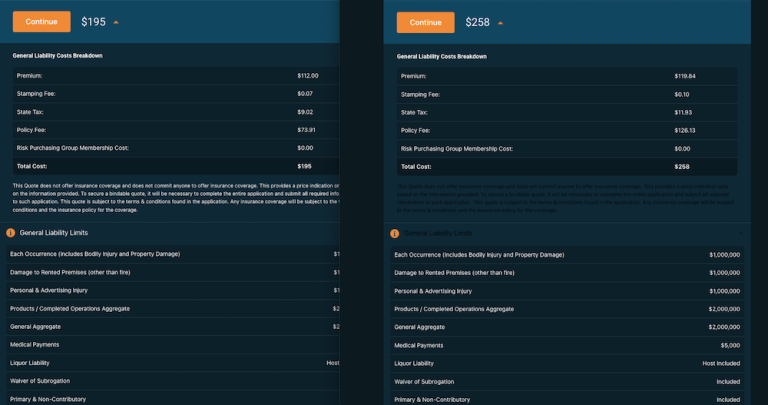Click the orange info icon in the $195 quote
Viewport: 768px width, 405px height.
pyautogui.click(x=11, y=233)
